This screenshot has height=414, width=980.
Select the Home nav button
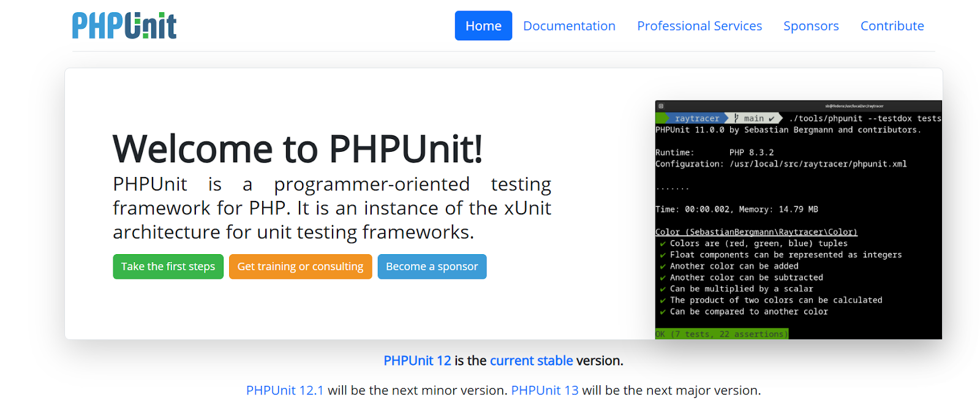click(x=483, y=26)
